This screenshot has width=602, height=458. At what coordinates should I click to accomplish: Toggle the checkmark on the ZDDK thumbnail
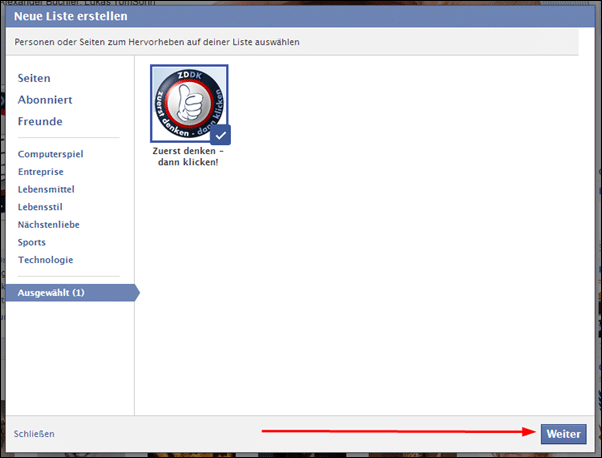[x=220, y=135]
